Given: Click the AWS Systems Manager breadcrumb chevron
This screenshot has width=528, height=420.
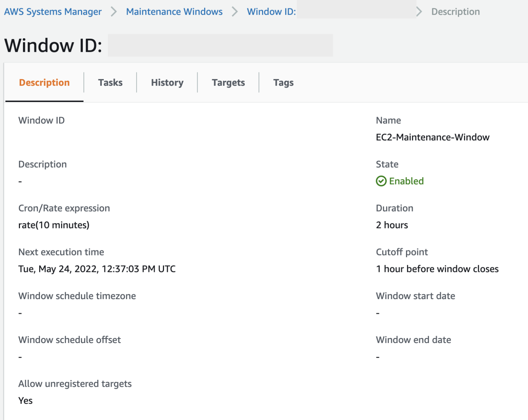Looking at the screenshot, I should (x=113, y=11).
